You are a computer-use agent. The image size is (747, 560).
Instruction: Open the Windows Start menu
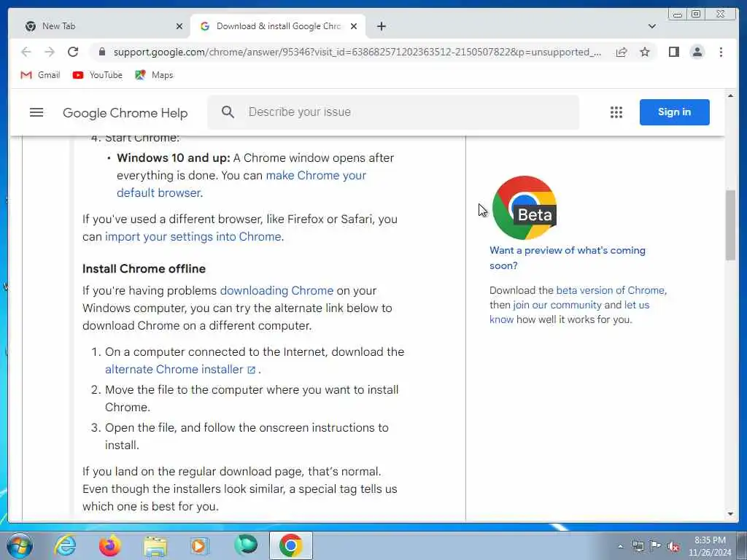pos(20,545)
